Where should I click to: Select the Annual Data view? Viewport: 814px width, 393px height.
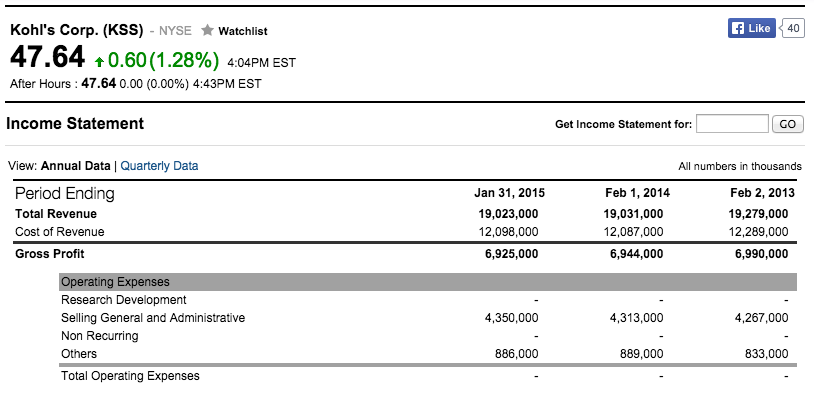point(75,166)
